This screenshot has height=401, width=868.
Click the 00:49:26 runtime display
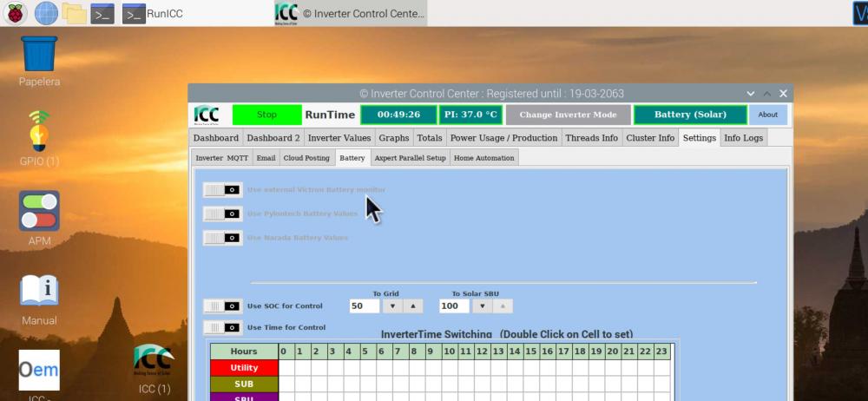coord(398,115)
